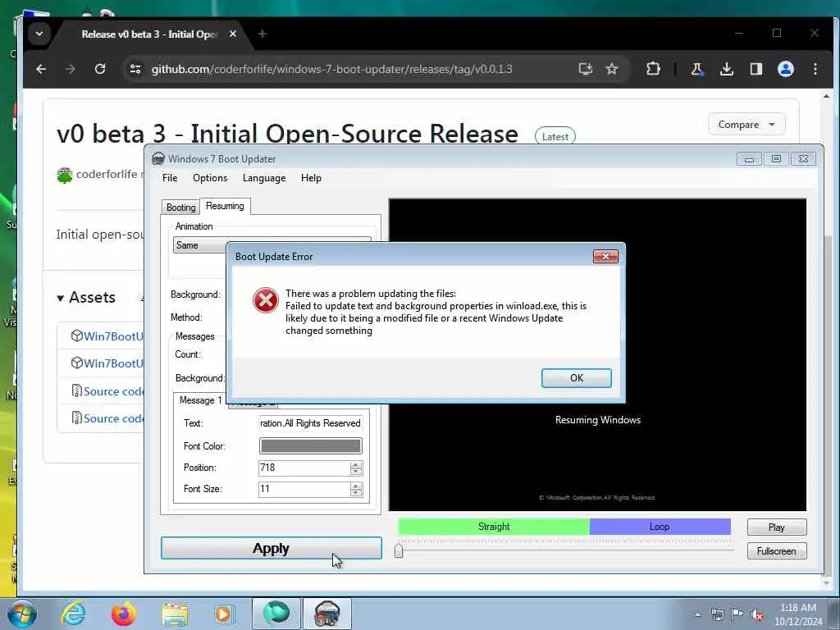Click the teal browser taskbar icon
840x630 pixels.
[x=276, y=614]
